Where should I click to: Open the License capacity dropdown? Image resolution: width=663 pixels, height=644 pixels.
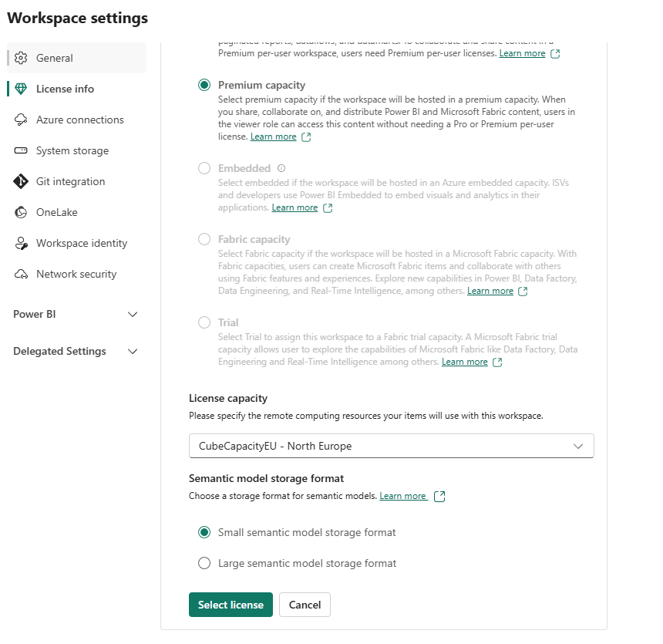391,446
